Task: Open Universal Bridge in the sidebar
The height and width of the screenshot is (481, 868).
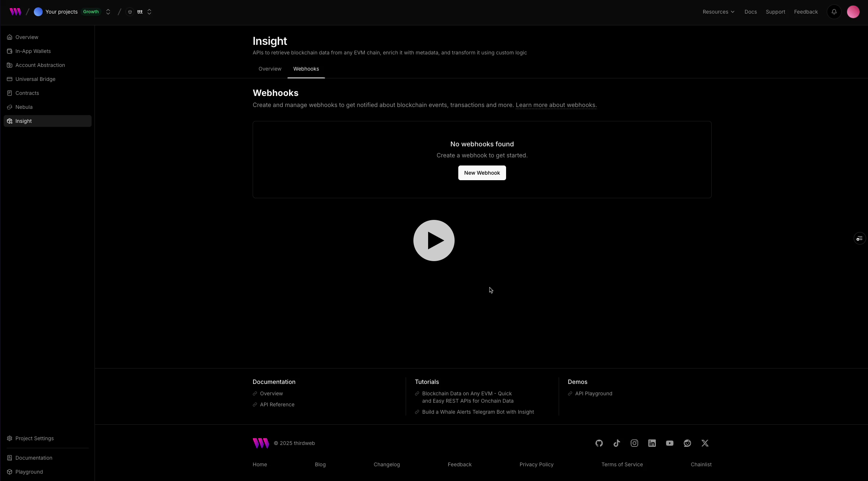Action: (x=47, y=79)
